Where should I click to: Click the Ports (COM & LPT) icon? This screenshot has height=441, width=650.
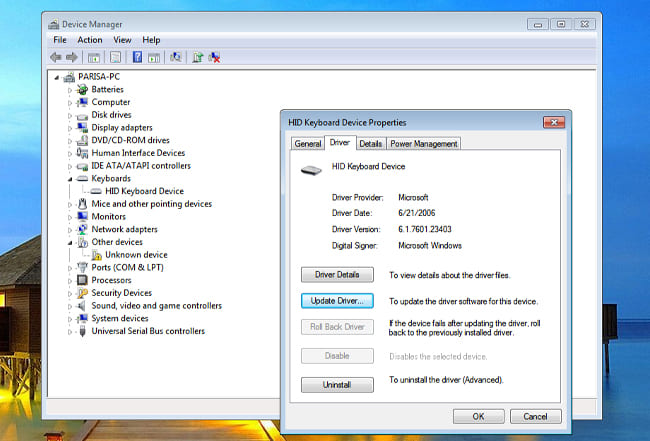click(82, 267)
